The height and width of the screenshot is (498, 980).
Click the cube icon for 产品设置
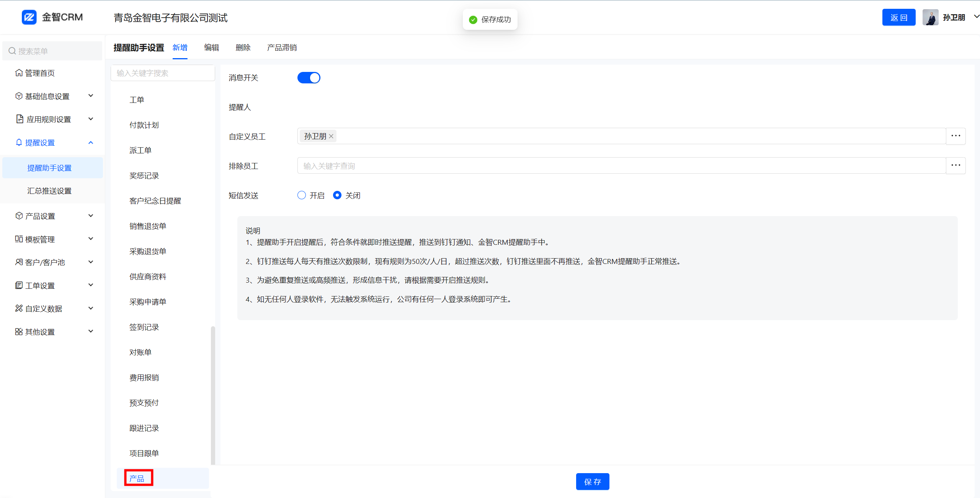[19, 216]
